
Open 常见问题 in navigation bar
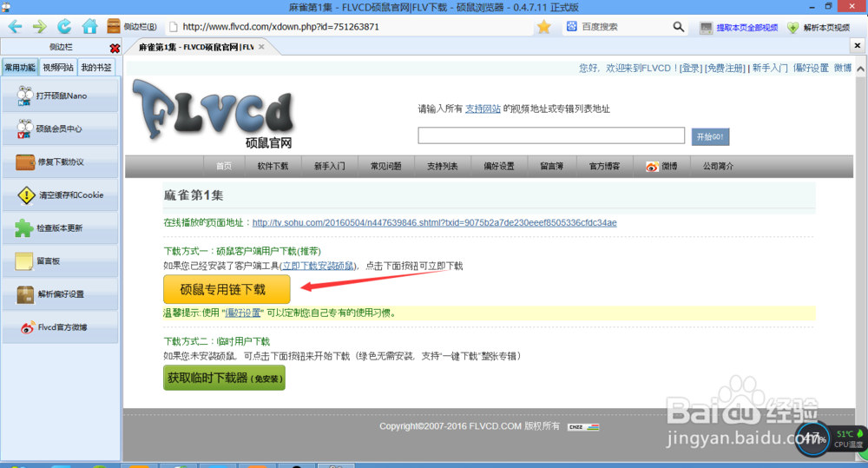[x=386, y=166]
